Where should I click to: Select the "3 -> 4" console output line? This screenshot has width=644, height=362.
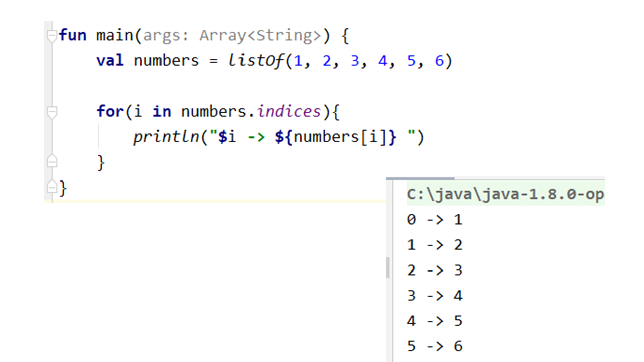coord(434,296)
